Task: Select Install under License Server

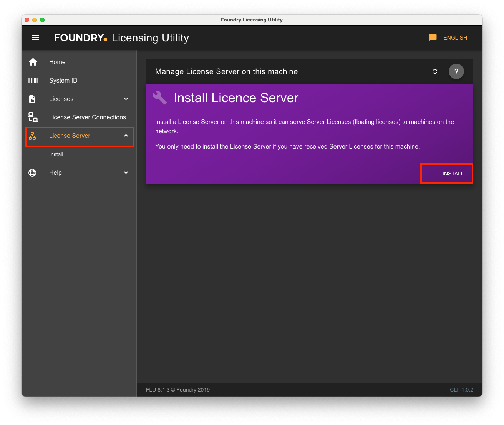Action: point(56,154)
